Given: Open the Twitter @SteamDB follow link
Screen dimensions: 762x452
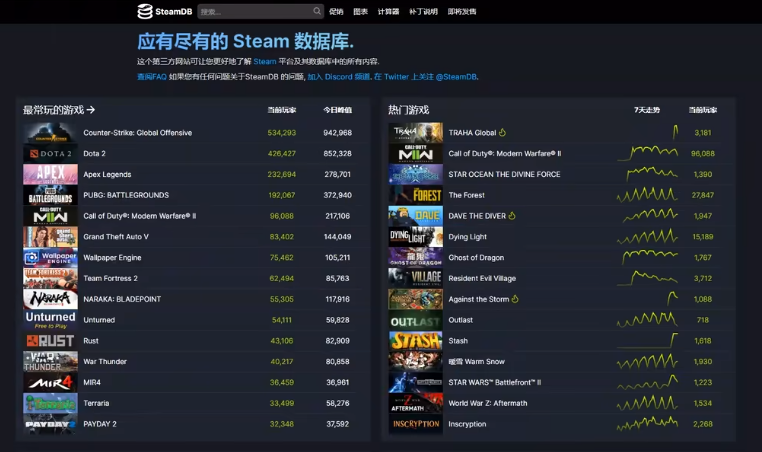Looking at the screenshot, I should pyautogui.click(x=426, y=77).
